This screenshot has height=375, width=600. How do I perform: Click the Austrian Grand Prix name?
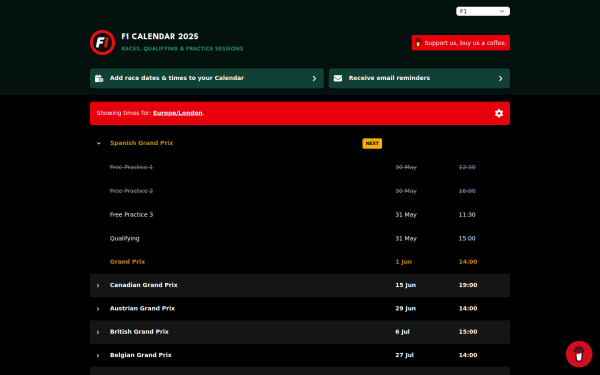[142, 308]
